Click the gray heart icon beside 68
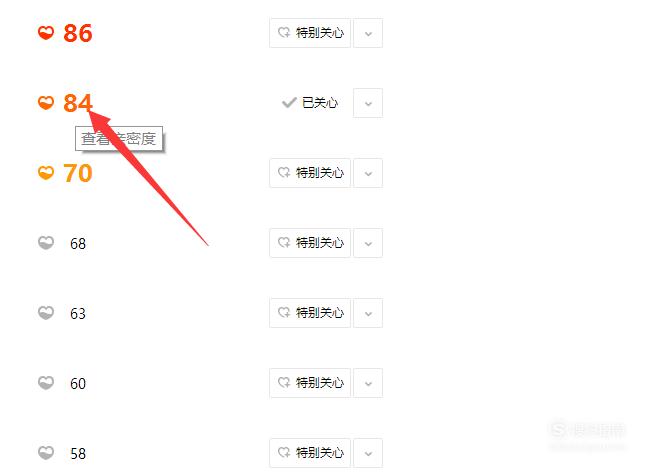Viewport: 649px width, 476px height. [46, 243]
